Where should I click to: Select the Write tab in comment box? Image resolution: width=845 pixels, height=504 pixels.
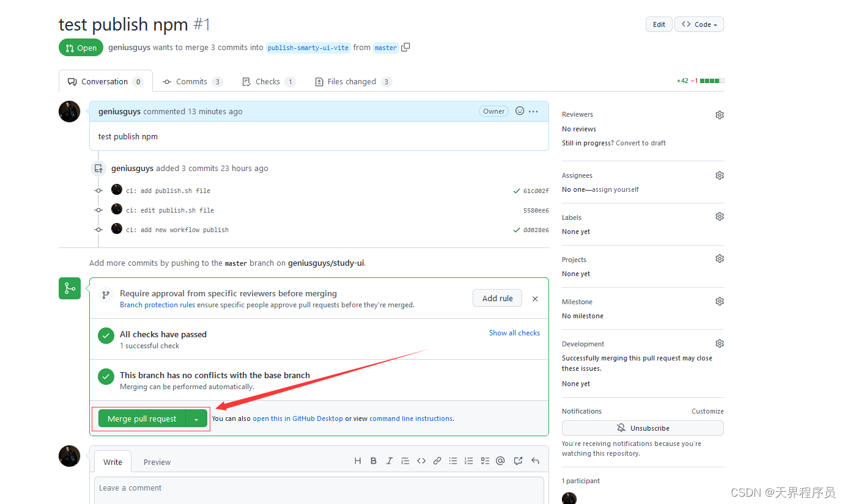[x=113, y=462]
